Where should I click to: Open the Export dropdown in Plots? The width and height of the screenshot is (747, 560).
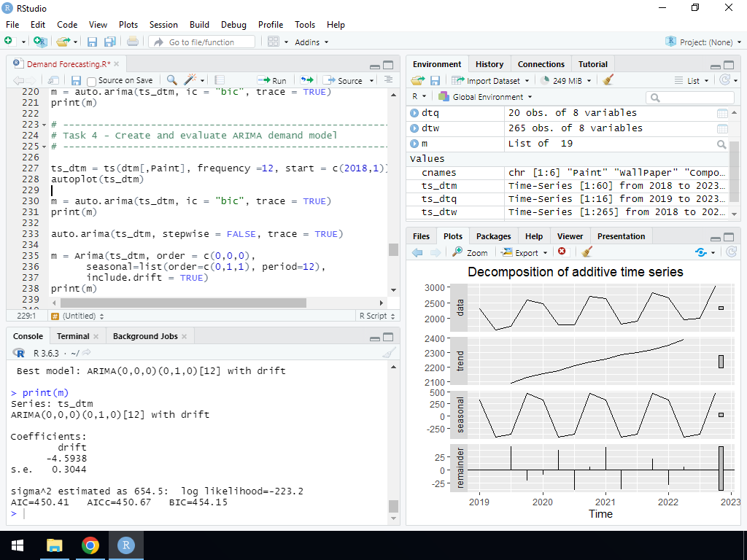(525, 252)
